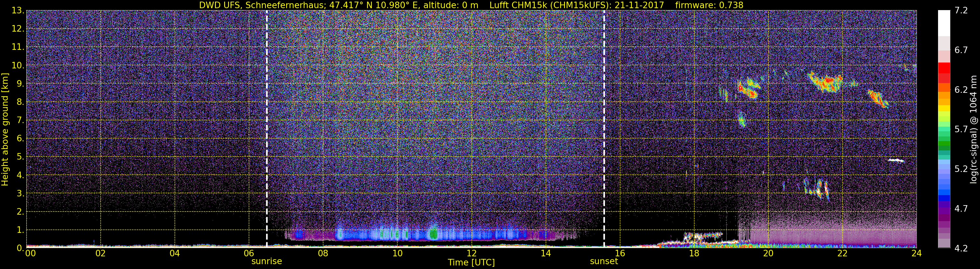The image size is (980, 269).
Task: Click height axis tick label '2.'
Action: point(20,212)
